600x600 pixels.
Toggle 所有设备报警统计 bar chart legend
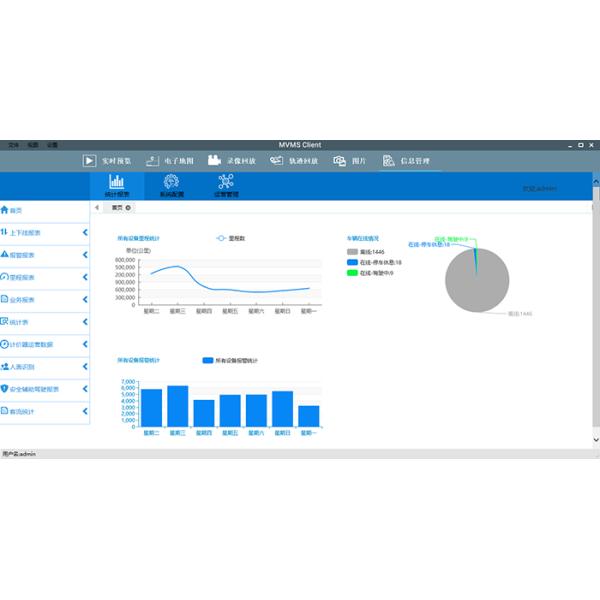[230, 360]
